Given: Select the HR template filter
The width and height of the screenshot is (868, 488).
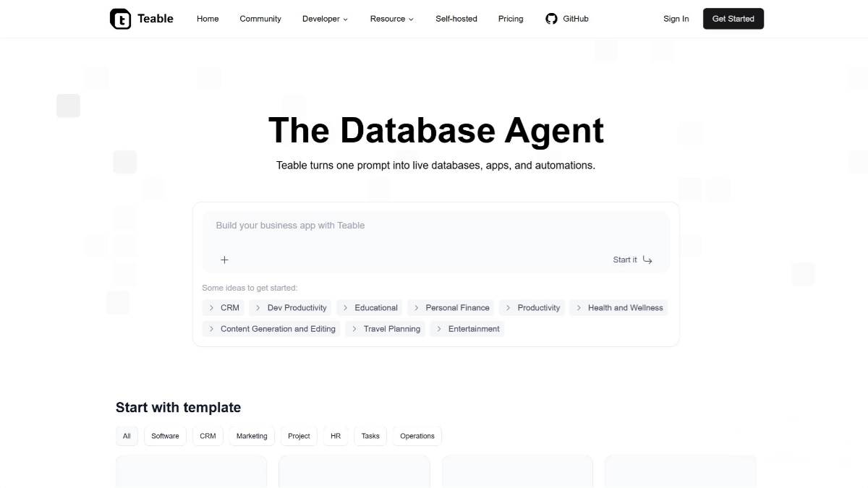Looking at the screenshot, I should click(335, 436).
